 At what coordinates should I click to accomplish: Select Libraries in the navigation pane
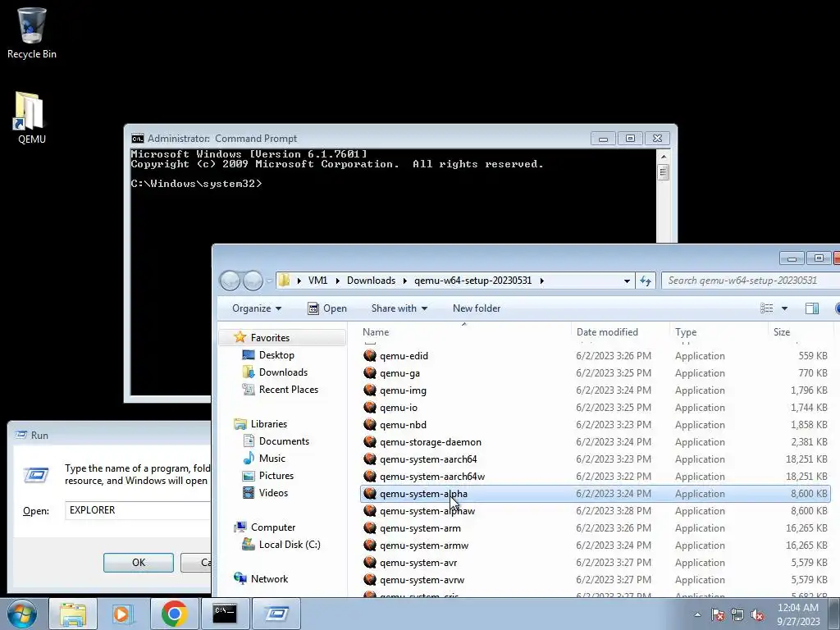[x=269, y=424]
